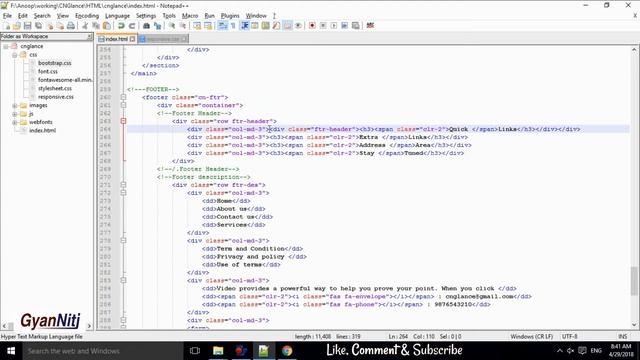Screen dimensions: 640x360
Task: Open the Macro menu
Action: [190, 16]
